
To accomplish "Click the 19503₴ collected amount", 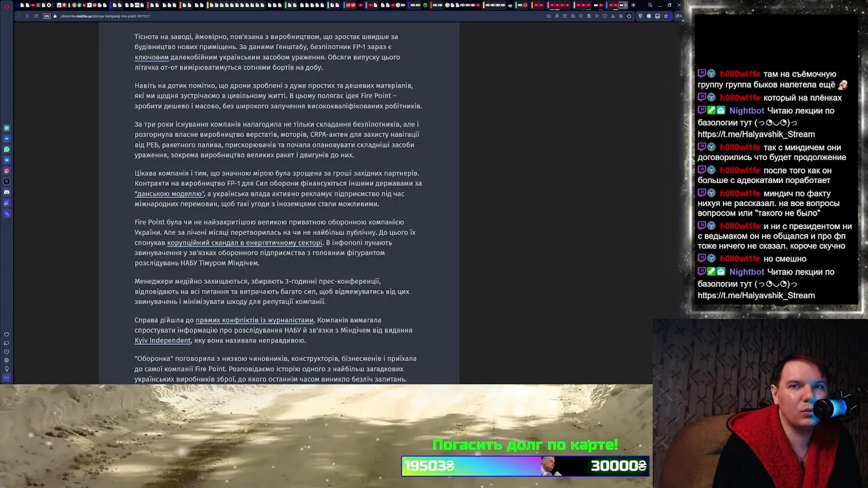I will (429, 466).
